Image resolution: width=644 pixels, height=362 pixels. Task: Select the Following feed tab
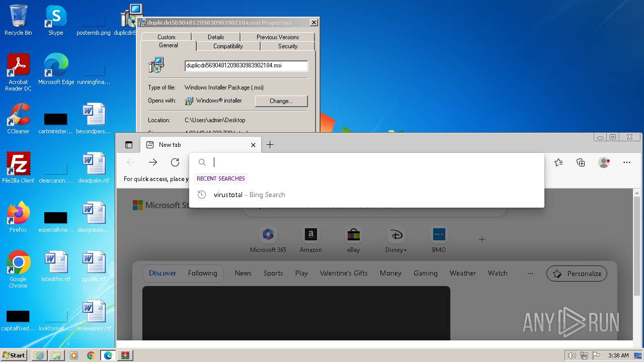point(203,273)
